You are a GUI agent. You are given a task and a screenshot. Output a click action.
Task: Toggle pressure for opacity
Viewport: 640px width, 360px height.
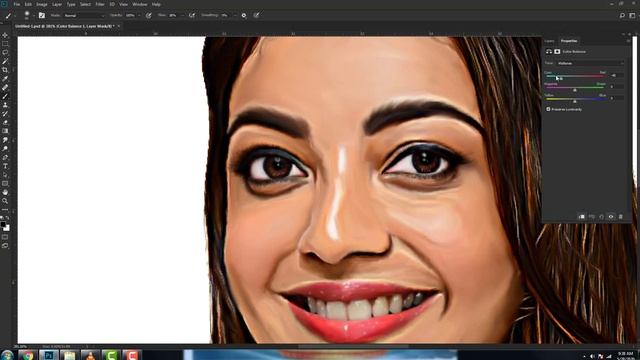coord(149,16)
